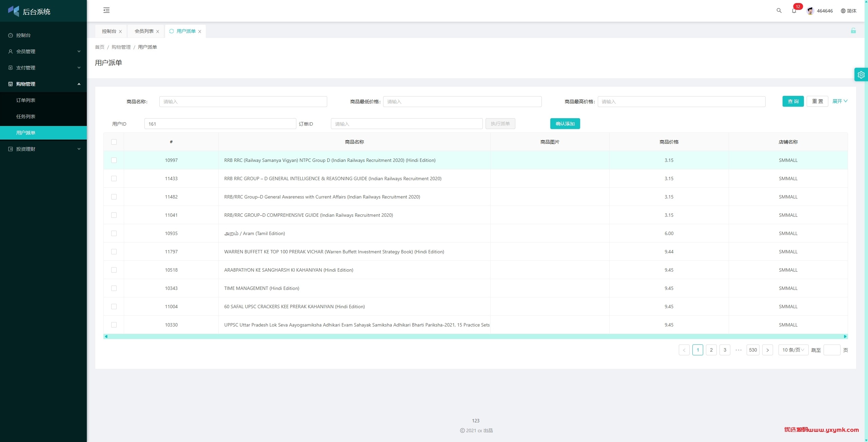Check the row for product 11482

(114, 197)
